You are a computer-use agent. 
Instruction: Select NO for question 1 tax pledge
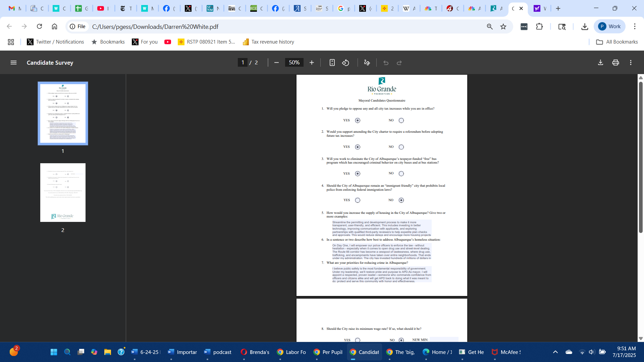coord(401,120)
